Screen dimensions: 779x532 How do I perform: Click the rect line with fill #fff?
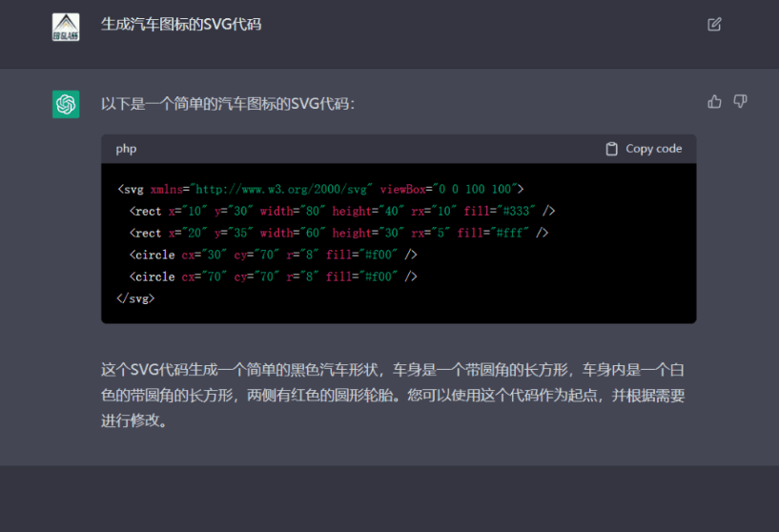(338, 233)
